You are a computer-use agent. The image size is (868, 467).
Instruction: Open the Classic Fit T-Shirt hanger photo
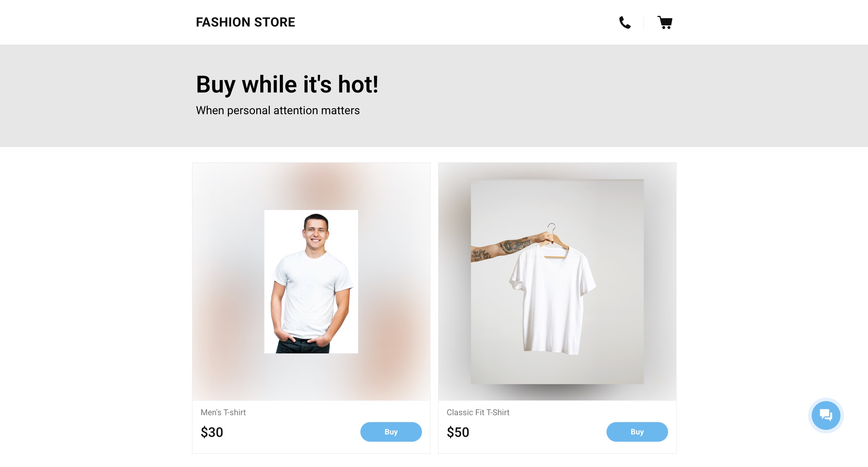557,281
